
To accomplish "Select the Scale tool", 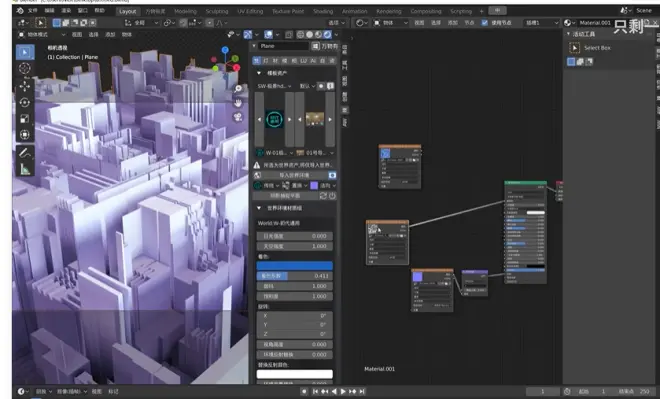I will (x=25, y=118).
